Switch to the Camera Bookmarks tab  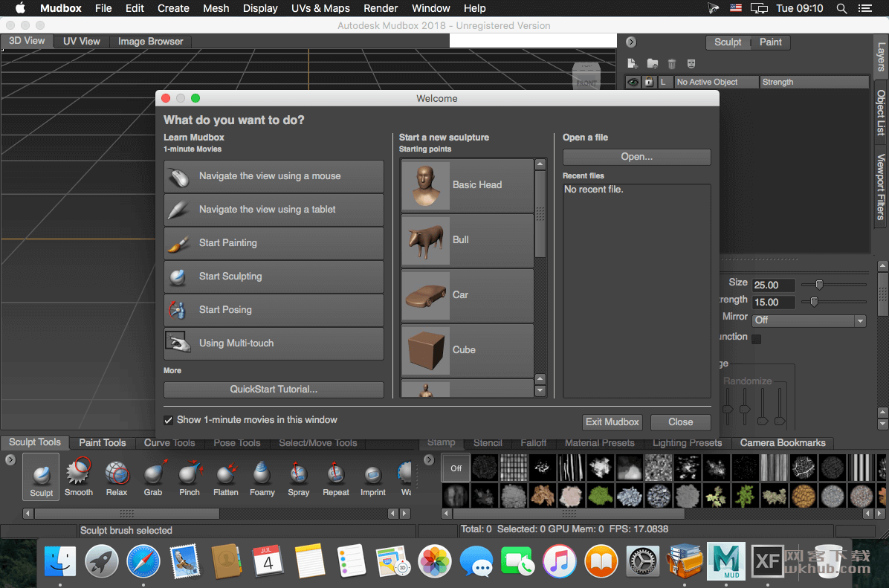[x=783, y=443]
